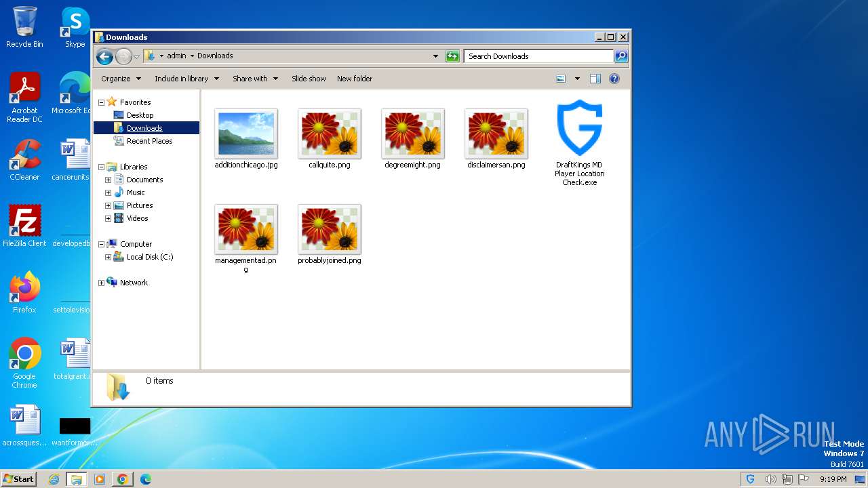Select FileZilla Client desktop icon
This screenshot has height=488, width=868.
[x=25, y=226]
